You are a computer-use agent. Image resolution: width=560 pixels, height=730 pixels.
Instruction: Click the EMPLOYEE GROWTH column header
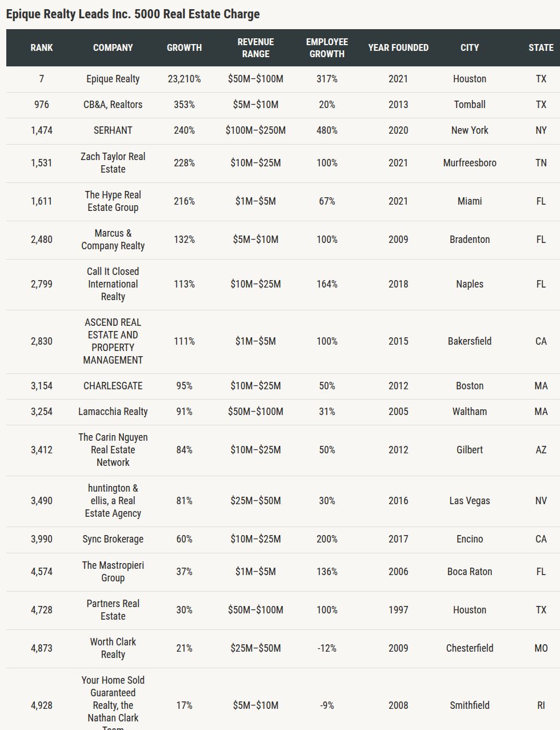(327, 48)
